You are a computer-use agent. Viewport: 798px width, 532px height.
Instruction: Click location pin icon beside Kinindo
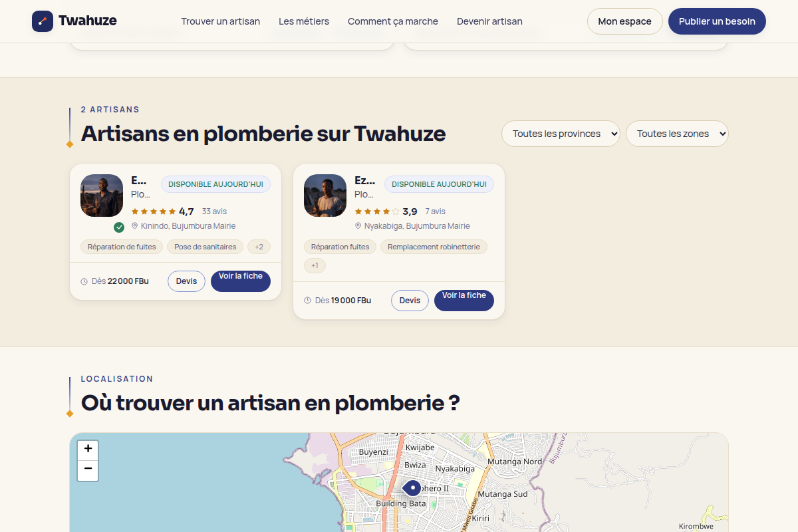[x=134, y=226]
